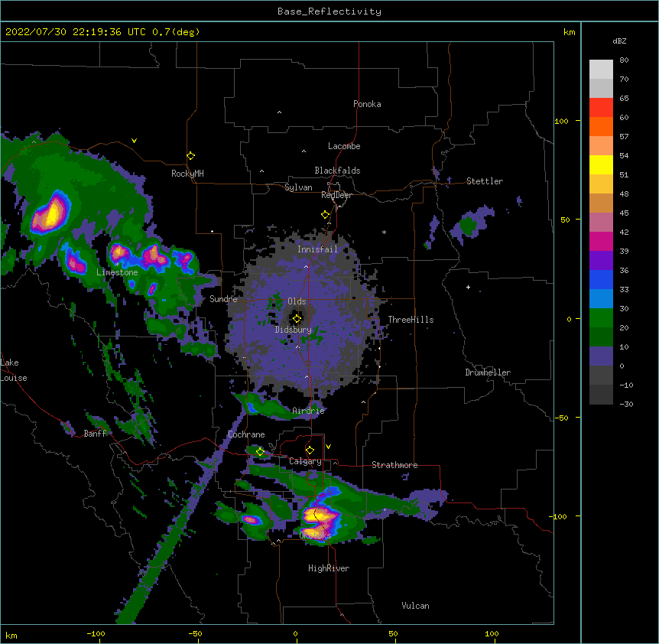Click the Lake Louise label
The height and width of the screenshot is (644, 659).
pyautogui.click(x=14, y=370)
